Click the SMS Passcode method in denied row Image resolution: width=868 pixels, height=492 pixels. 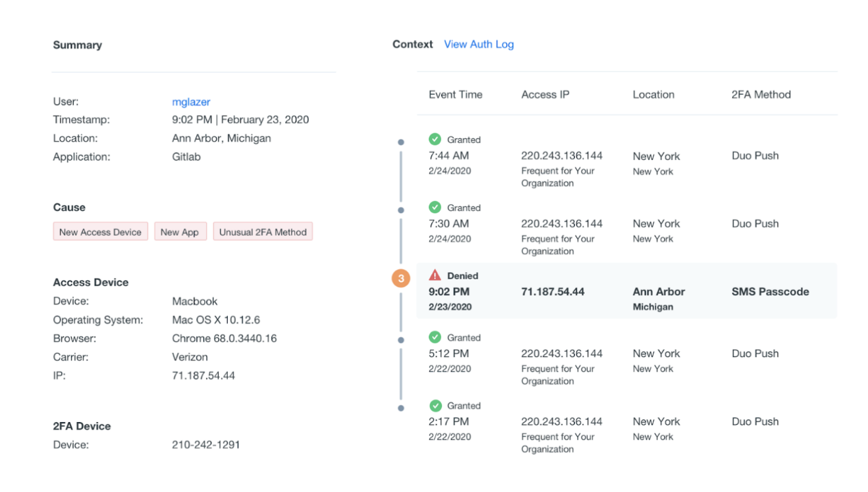[770, 291]
